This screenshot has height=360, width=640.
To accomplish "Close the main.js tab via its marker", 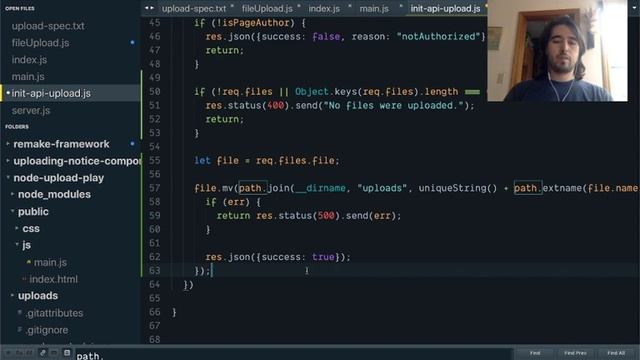I will [x=401, y=6].
